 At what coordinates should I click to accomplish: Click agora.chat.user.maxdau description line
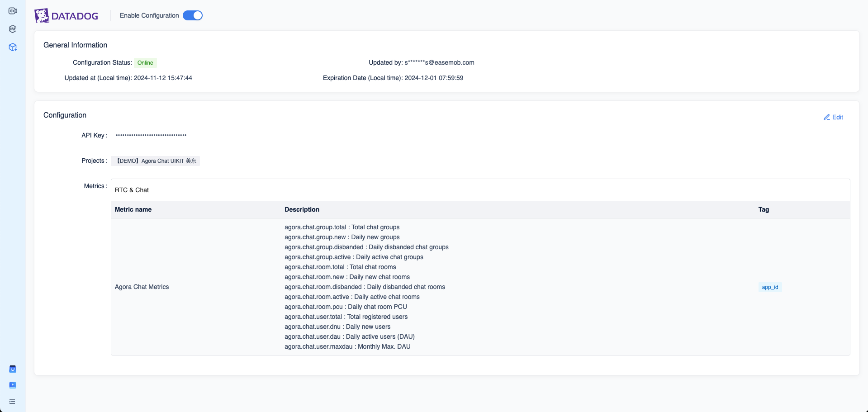(x=347, y=346)
